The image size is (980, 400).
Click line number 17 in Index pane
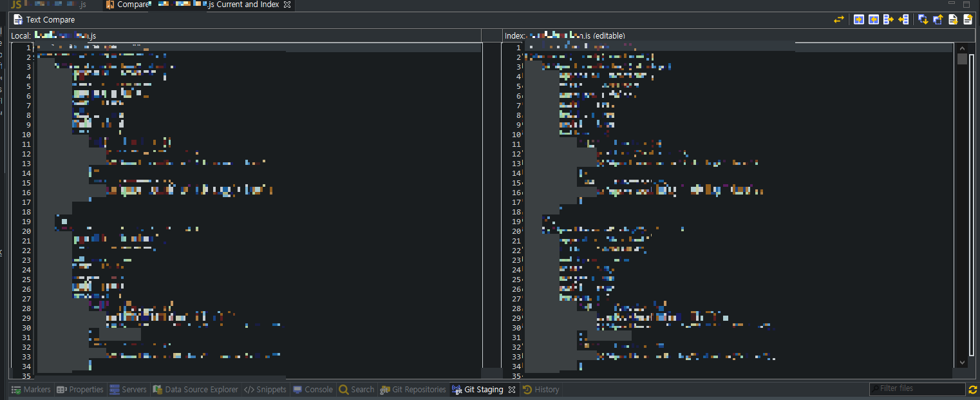516,202
